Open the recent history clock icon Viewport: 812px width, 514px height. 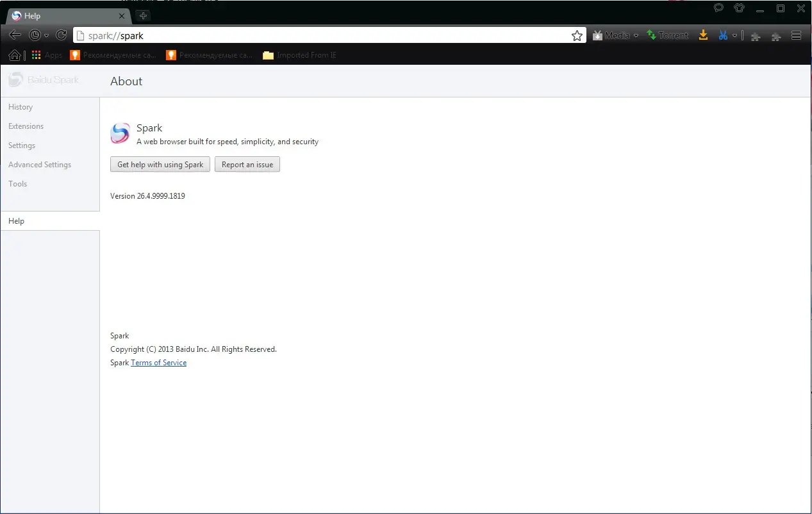35,35
